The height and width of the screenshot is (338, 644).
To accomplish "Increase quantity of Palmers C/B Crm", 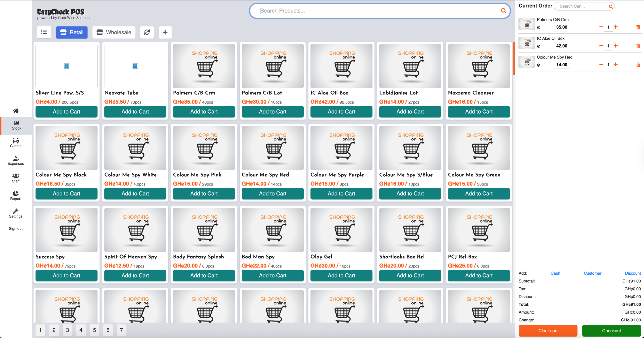I will tap(616, 27).
